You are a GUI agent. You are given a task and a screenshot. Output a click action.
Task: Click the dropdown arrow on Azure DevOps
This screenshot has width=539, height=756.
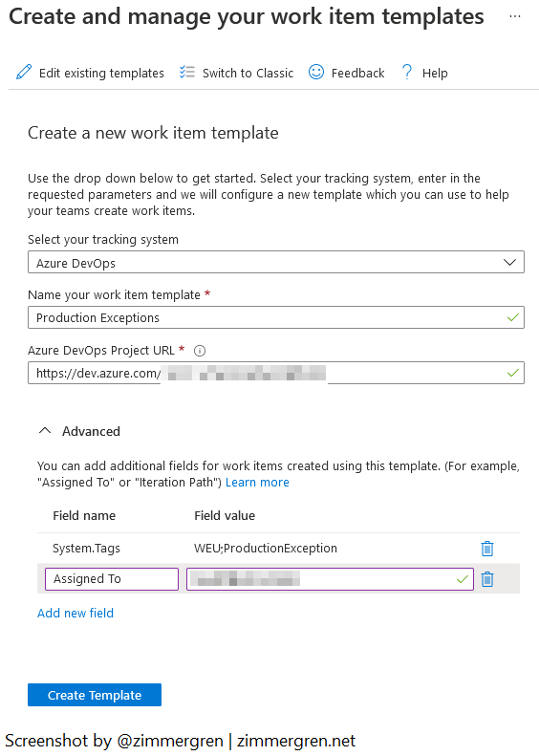tap(509, 262)
